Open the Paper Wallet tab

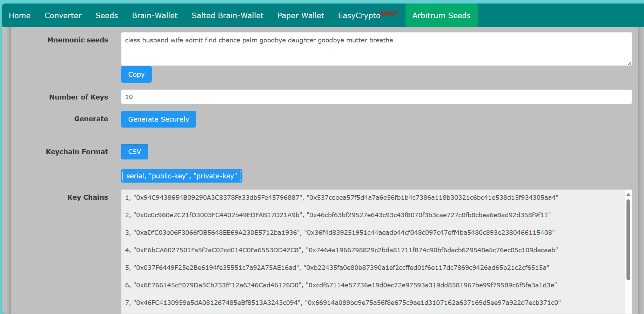pyautogui.click(x=301, y=15)
